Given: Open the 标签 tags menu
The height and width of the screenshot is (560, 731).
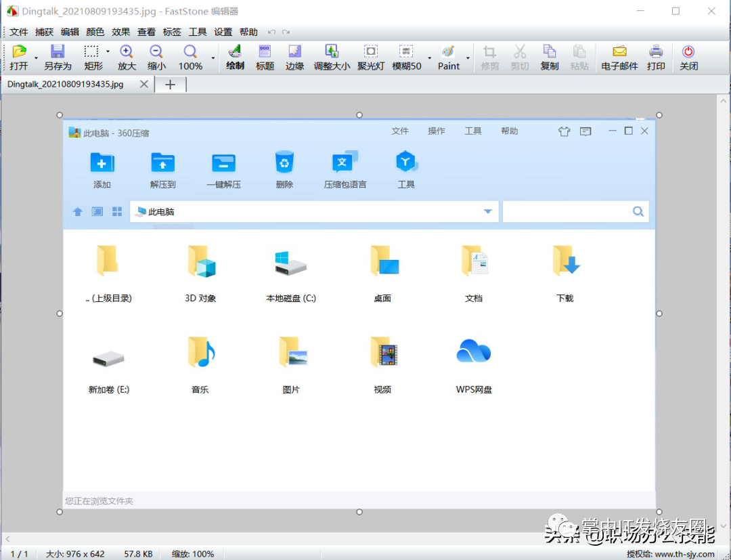Looking at the screenshot, I should (172, 33).
